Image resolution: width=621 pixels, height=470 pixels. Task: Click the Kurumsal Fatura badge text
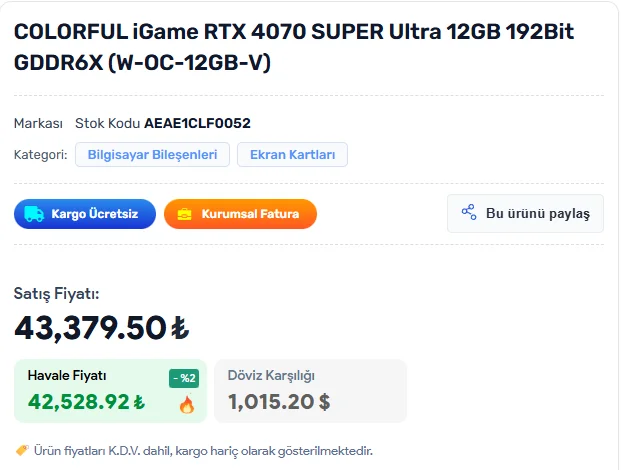click(x=250, y=214)
